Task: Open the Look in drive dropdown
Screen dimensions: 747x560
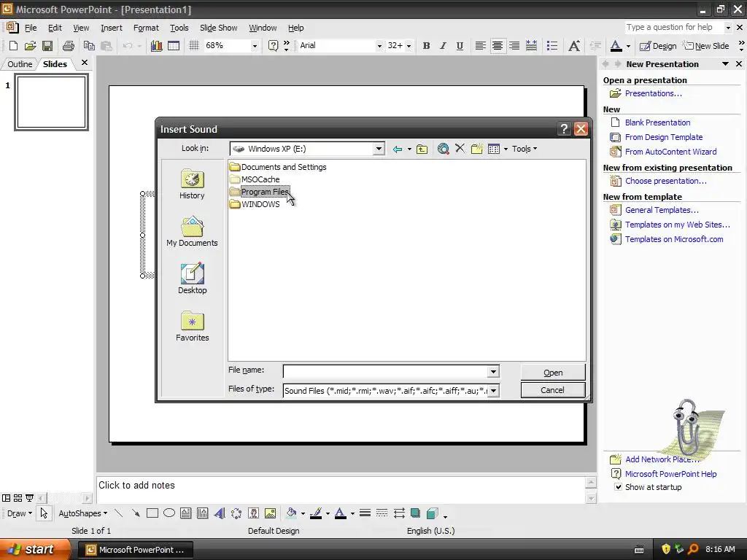Action: click(x=379, y=149)
